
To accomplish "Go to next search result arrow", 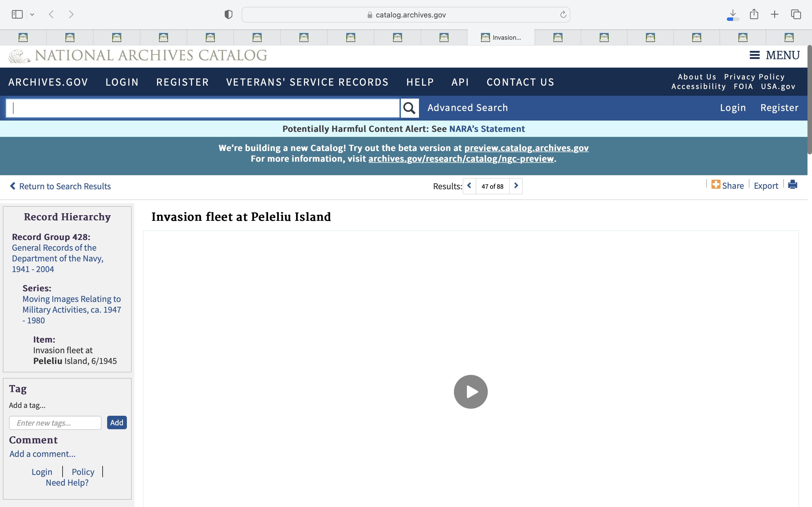I will pyautogui.click(x=516, y=186).
